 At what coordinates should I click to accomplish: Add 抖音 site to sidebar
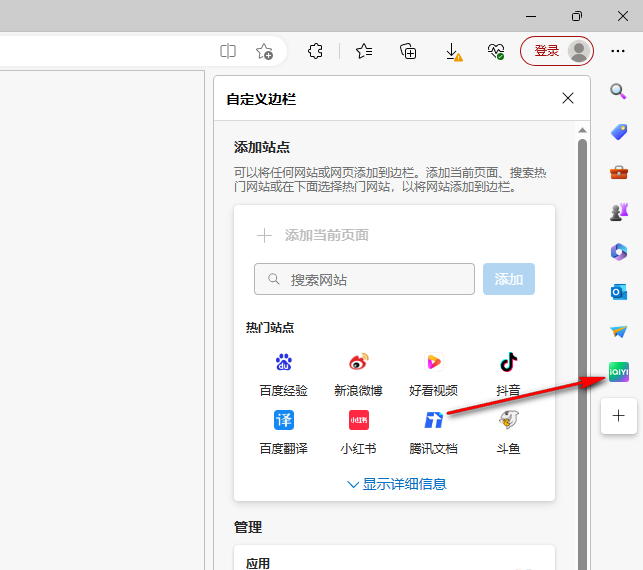(x=508, y=374)
